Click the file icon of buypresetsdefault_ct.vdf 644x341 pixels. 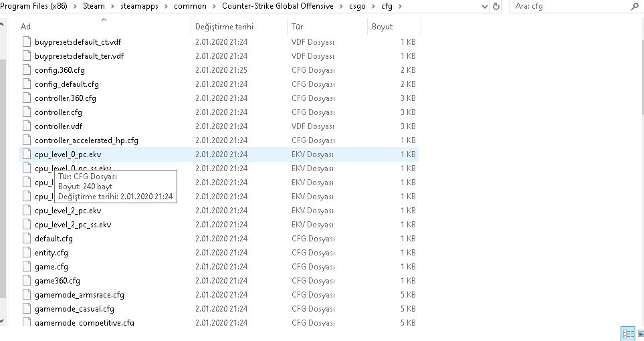pos(27,42)
